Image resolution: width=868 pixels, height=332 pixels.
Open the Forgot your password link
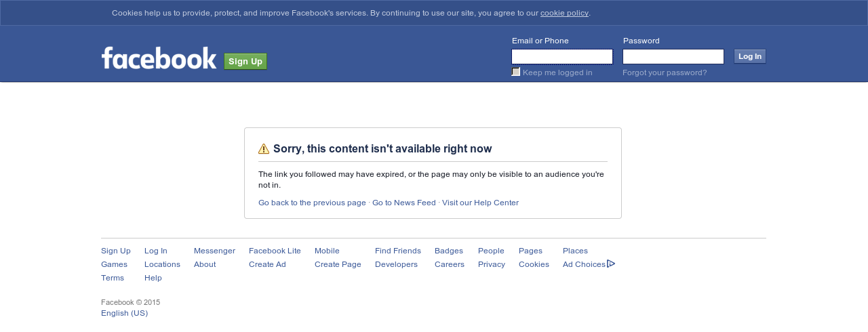pos(665,72)
